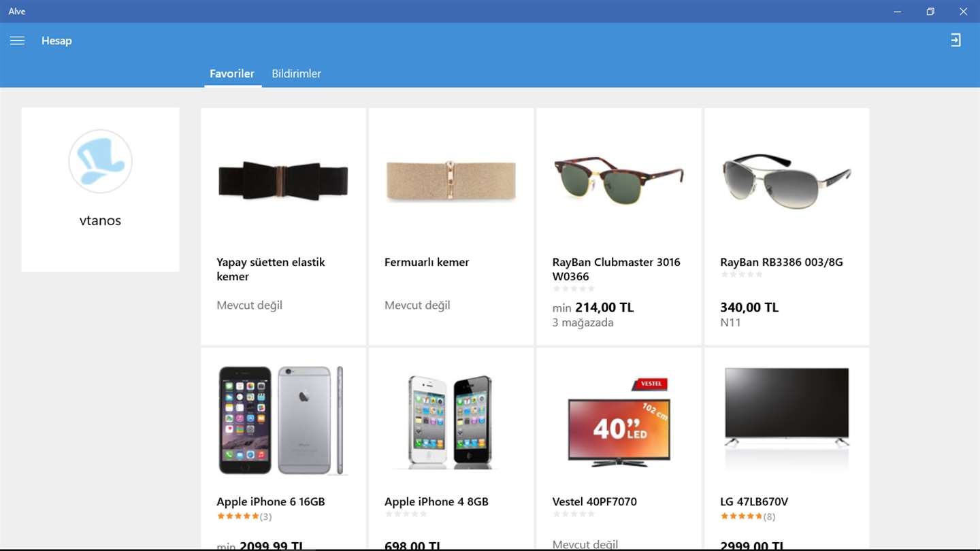Viewport: 980px width, 551px height.
Task: Click the star rating under iPhone 6
Action: pos(238,516)
